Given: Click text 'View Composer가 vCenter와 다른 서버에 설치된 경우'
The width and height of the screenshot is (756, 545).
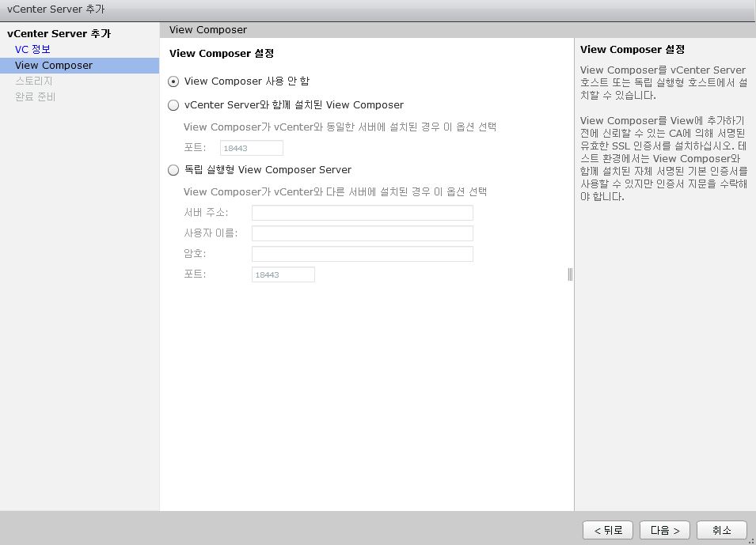Looking at the screenshot, I should point(306,191).
